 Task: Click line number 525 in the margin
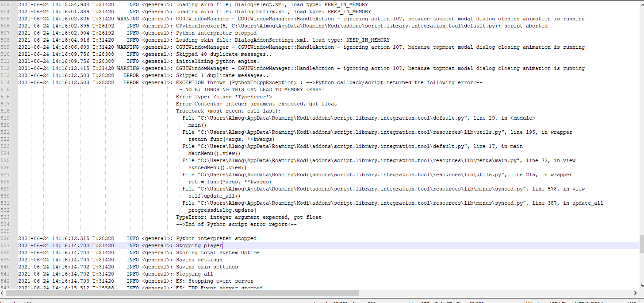pos(5,161)
